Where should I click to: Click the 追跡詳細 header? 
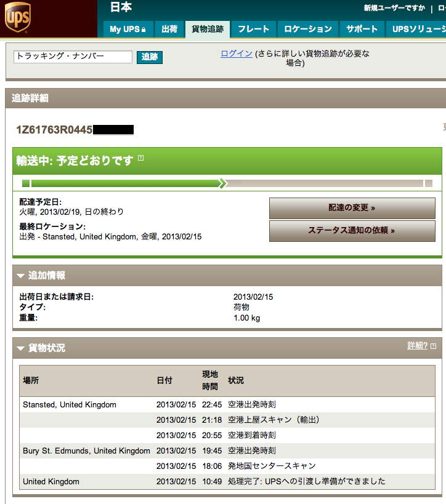point(30,98)
